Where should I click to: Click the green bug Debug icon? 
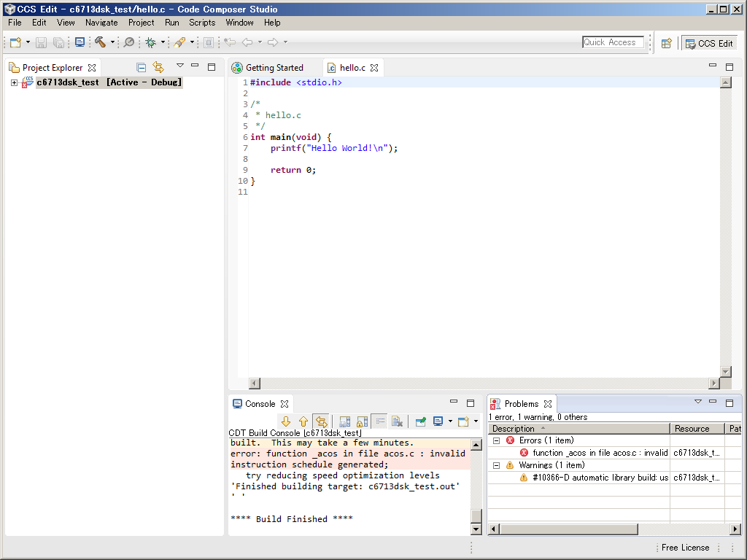point(150,42)
